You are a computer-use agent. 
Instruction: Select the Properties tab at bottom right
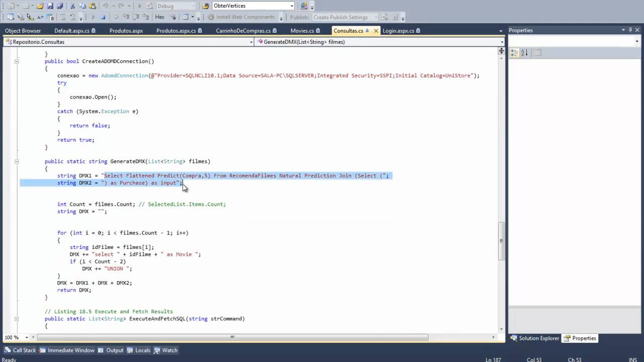[580, 338]
